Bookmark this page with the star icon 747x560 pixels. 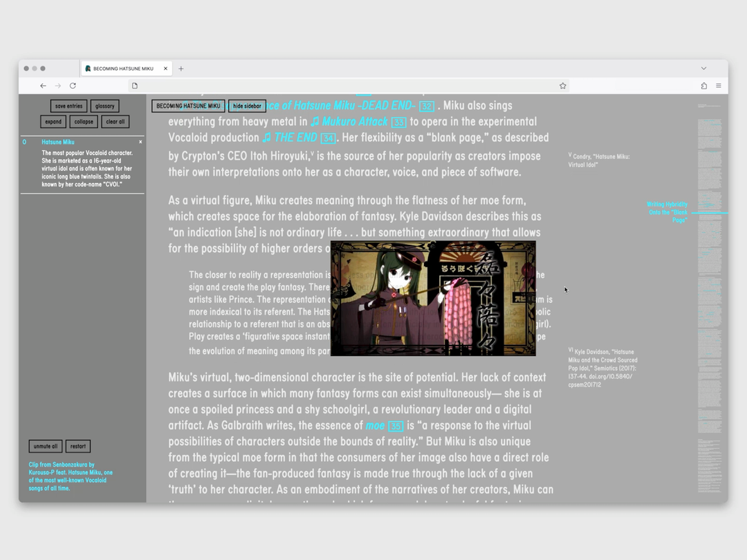[x=562, y=86]
